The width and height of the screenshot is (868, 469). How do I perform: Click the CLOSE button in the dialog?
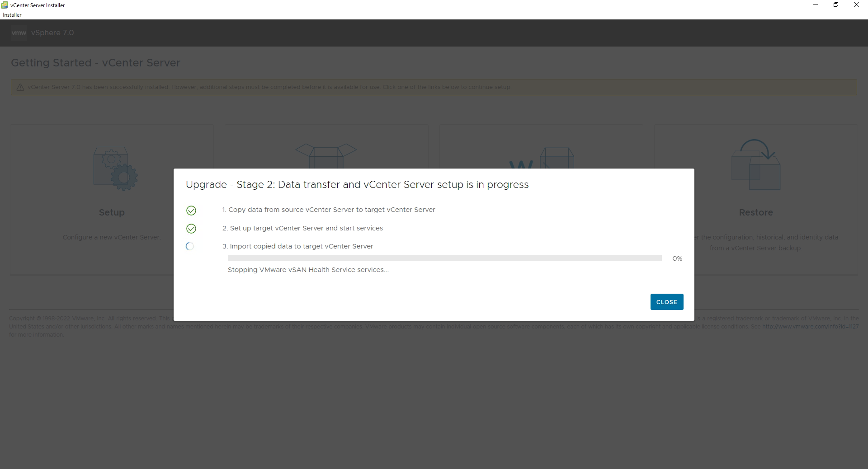(667, 302)
